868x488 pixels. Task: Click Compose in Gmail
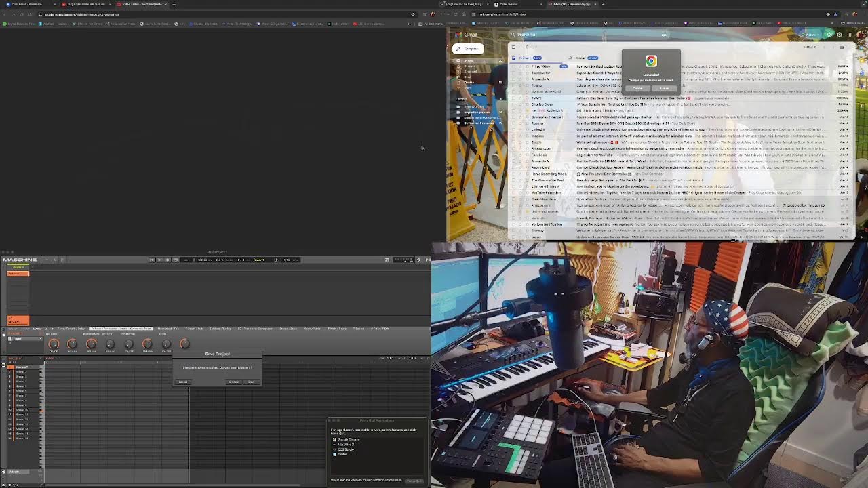[x=468, y=49]
